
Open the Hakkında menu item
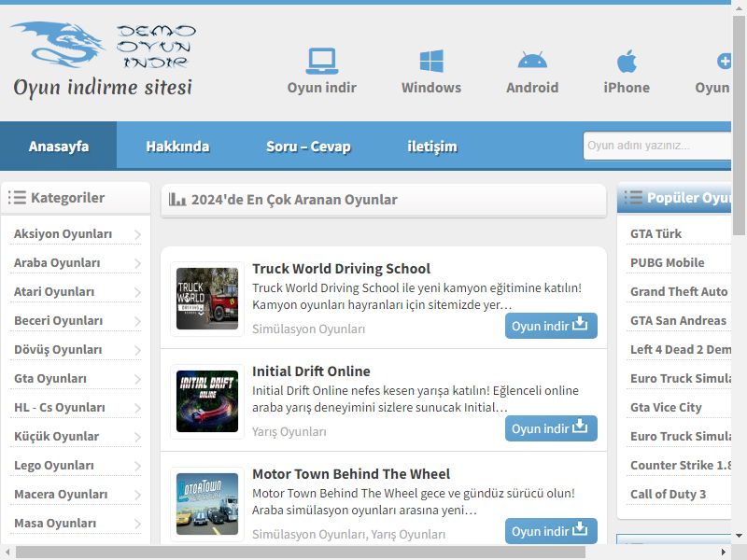pos(177,147)
